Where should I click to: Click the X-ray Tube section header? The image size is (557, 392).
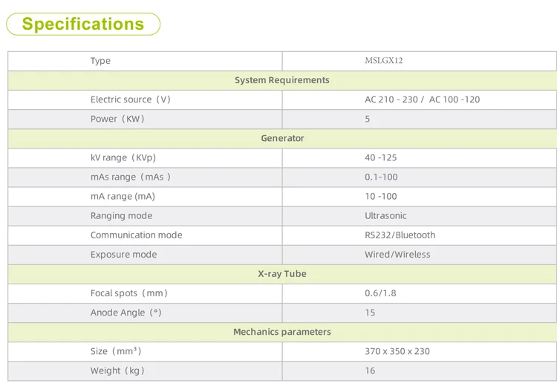coord(282,273)
